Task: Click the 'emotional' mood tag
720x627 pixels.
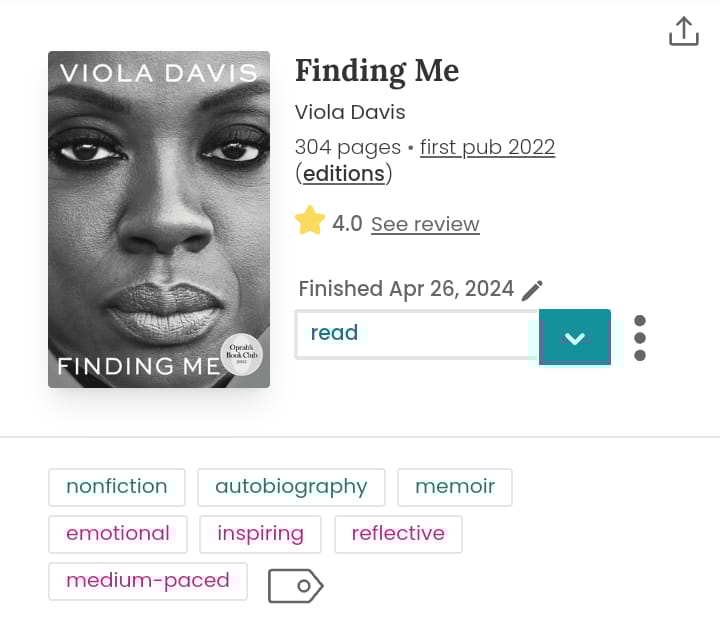Action: click(118, 534)
